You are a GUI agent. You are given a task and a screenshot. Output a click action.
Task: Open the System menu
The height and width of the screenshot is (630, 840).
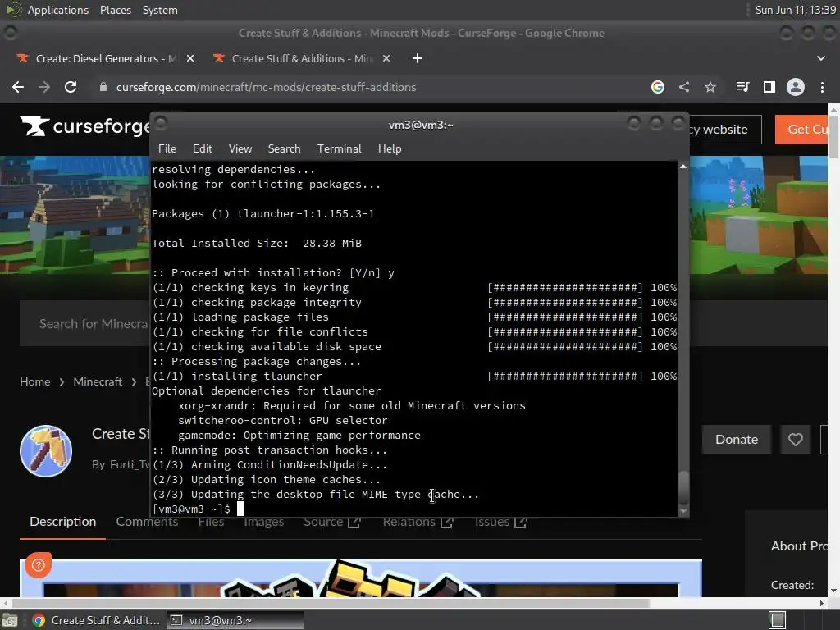pyautogui.click(x=160, y=10)
